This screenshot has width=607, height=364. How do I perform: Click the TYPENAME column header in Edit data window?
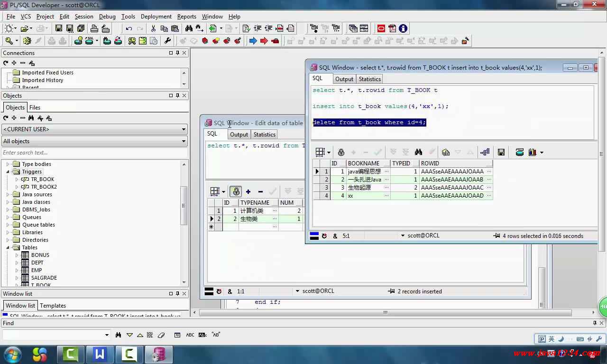pyautogui.click(x=258, y=203)
